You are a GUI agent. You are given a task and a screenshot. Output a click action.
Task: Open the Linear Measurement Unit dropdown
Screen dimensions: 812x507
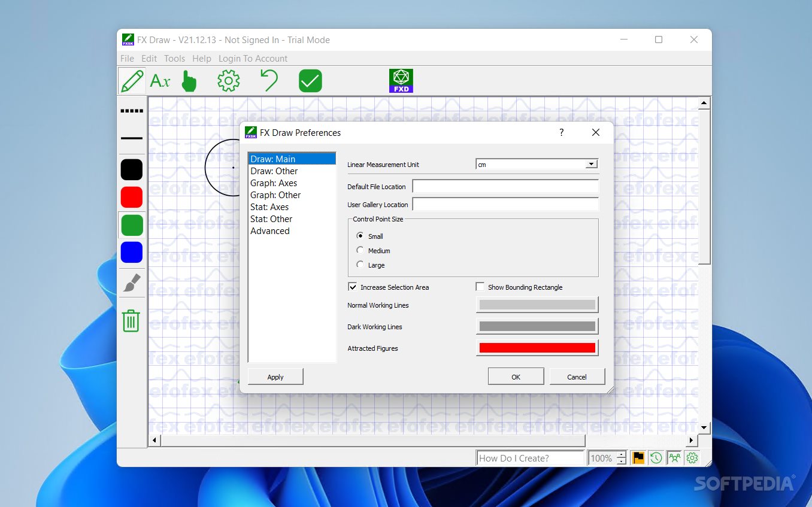tap(591, 164)
